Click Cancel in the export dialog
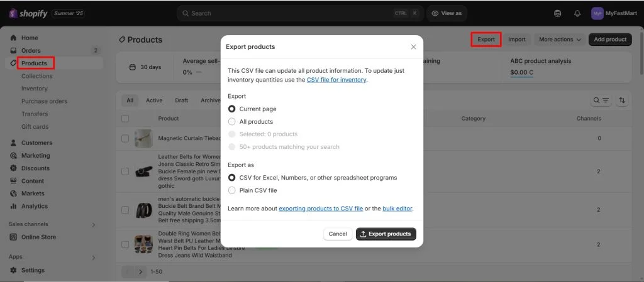Image resolution: width=644 pixels, height=282 pixels. [x=338, y=234]
